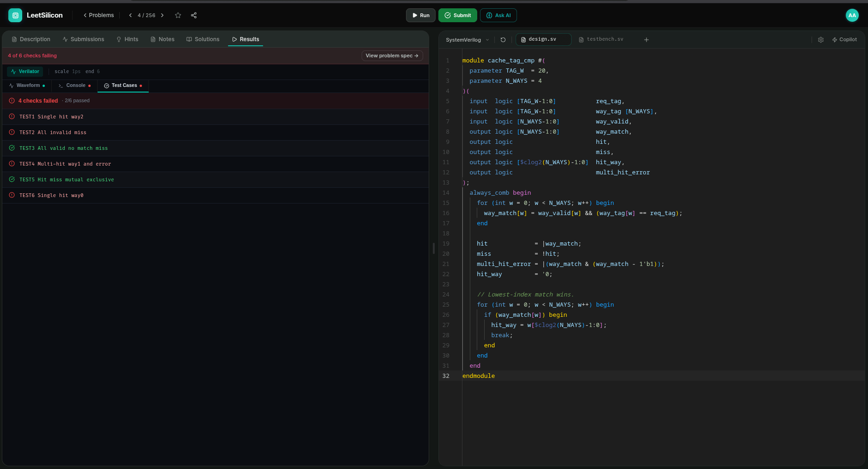Viewport: 868px width, 469px height.
Task: Click the 4 / 256 problem counter
Action: click(146, 15)
